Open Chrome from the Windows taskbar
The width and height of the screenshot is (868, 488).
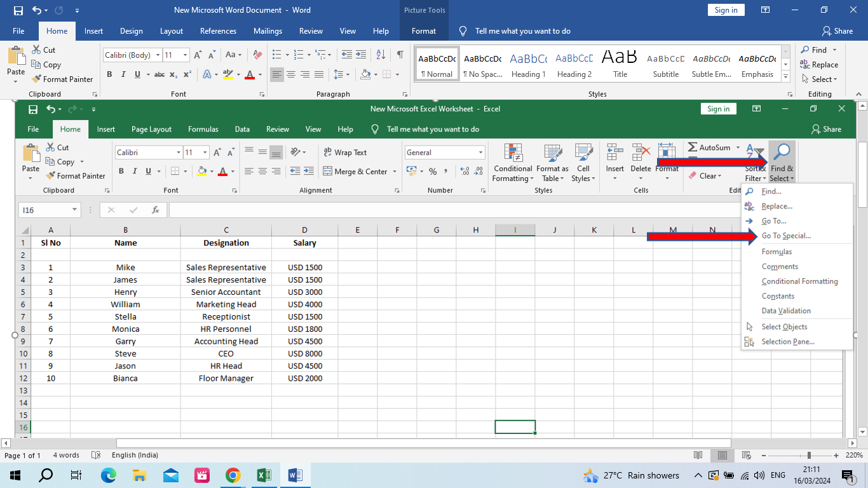point(233,475)
